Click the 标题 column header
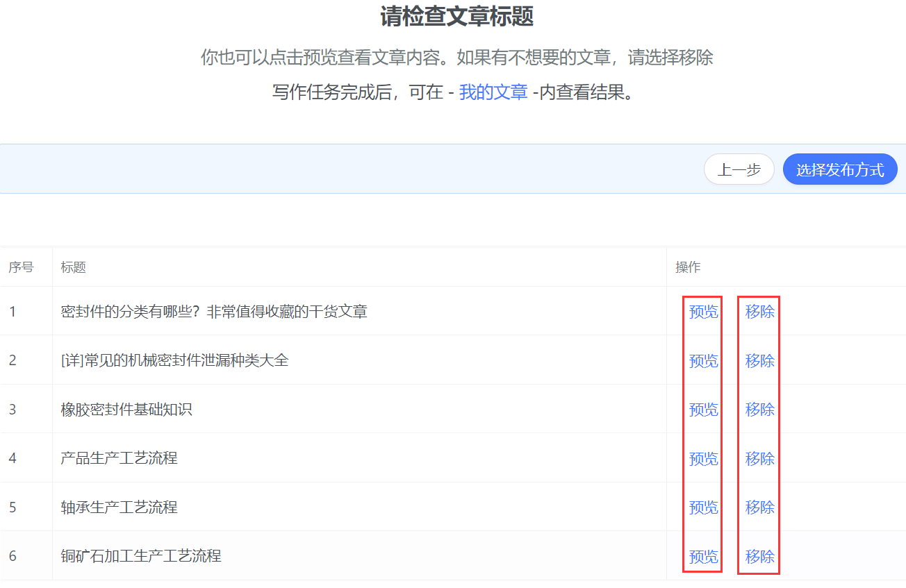 pos(73,267)
